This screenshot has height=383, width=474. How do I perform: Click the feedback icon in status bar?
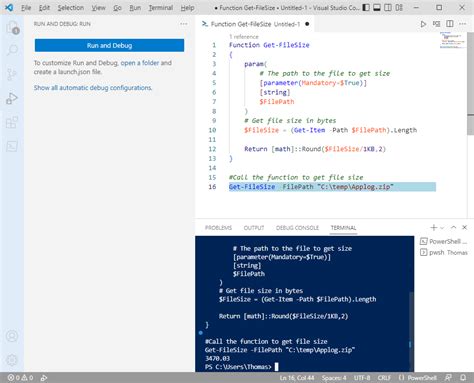pos(448,378)
